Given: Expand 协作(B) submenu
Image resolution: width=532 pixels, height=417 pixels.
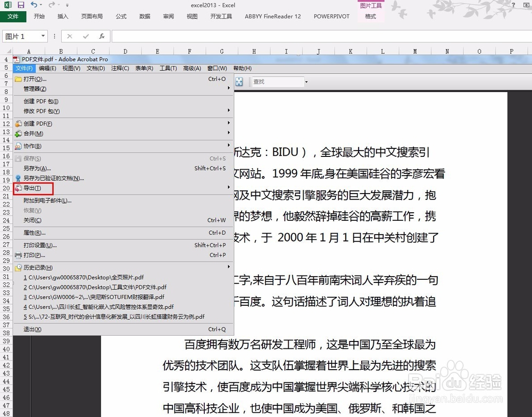Looking at the screenshot, I should tap(123, 146).
